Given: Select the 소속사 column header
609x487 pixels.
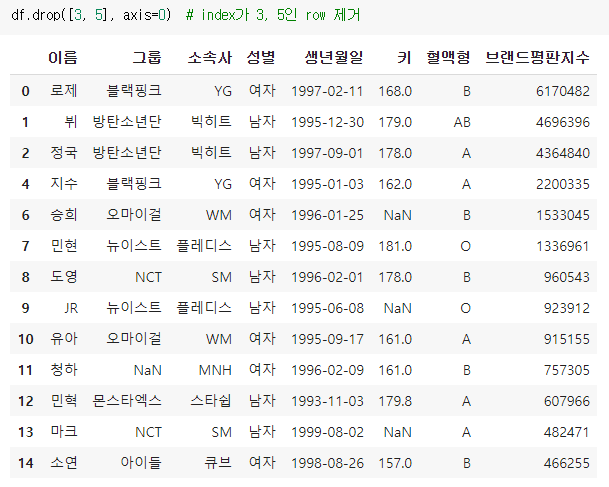Looking at the screenshot, I should 210,57.
